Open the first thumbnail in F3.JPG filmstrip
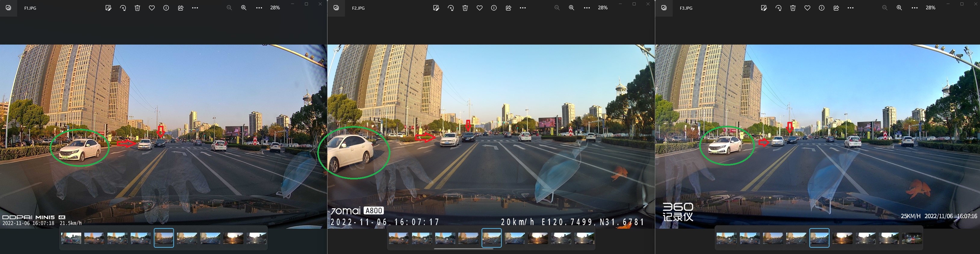Screen dimensions: 980x254 (727, 238)
